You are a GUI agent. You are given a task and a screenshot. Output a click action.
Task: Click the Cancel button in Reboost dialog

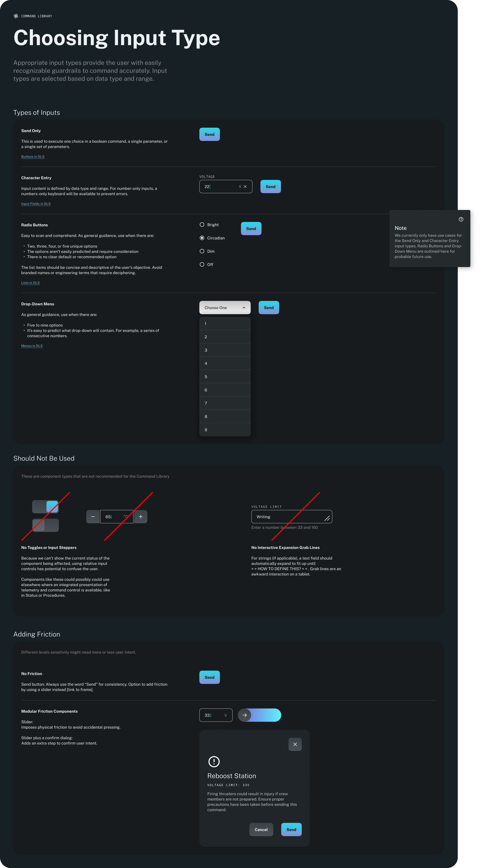click(261, 830)
